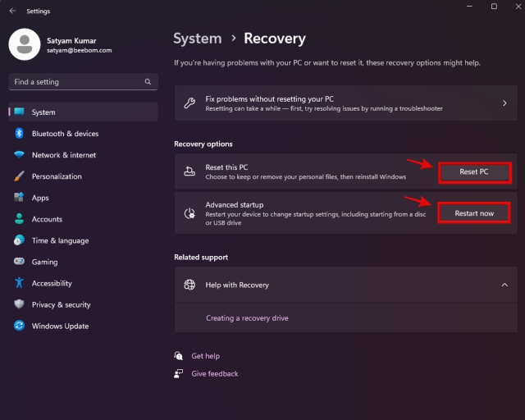525x420 pixels.
Task: Click the Gaming controller icon
Action: (19, 261)
